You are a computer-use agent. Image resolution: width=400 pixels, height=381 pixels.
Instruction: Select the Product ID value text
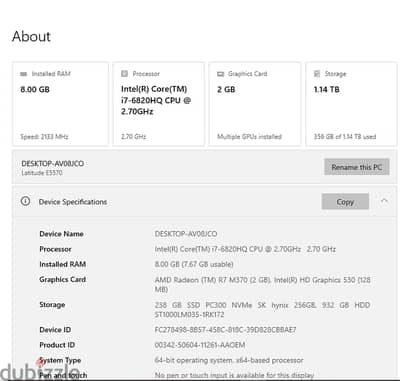click(x=200, y=345)
